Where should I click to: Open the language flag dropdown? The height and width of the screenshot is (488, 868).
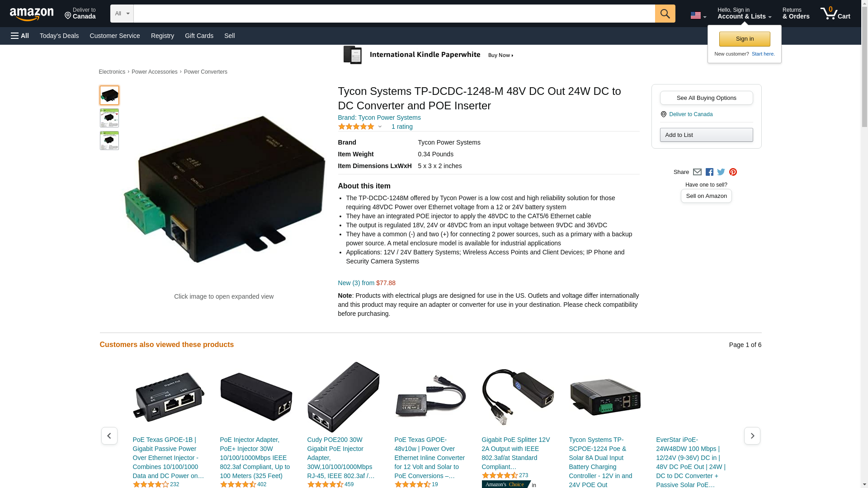(698, 15)
